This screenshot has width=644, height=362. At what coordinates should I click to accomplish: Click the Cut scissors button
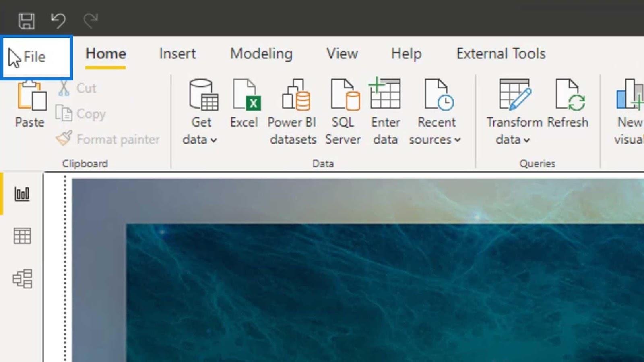coord(77,88)
